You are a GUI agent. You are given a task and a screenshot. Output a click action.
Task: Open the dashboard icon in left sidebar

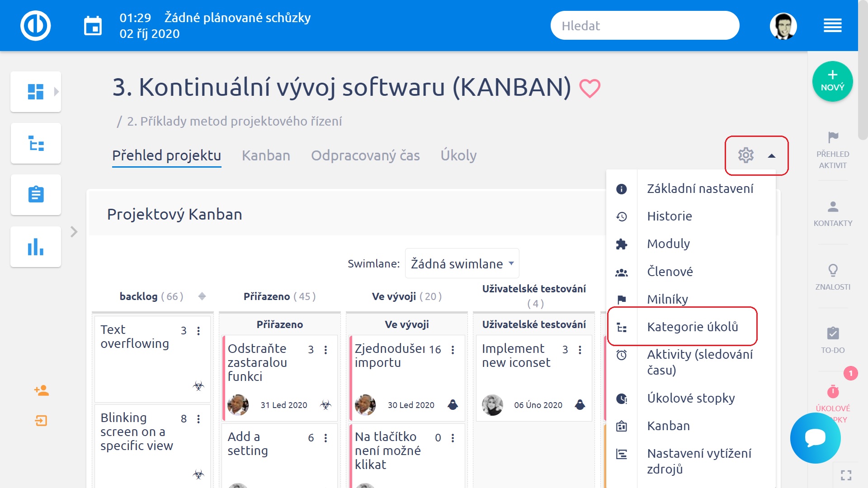coord(36,92)
